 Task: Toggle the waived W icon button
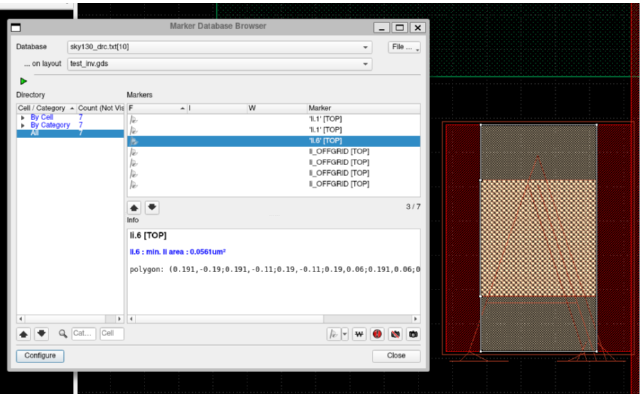coord(359,334)
